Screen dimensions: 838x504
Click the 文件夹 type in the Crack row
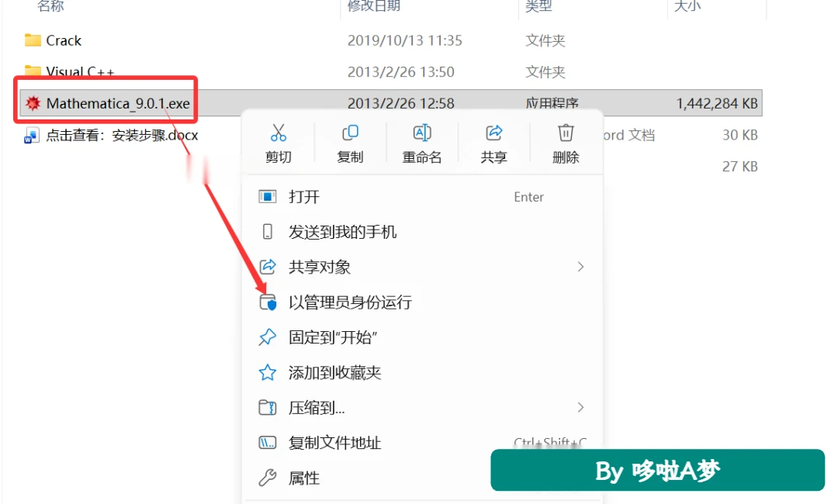tap(545, 40)
